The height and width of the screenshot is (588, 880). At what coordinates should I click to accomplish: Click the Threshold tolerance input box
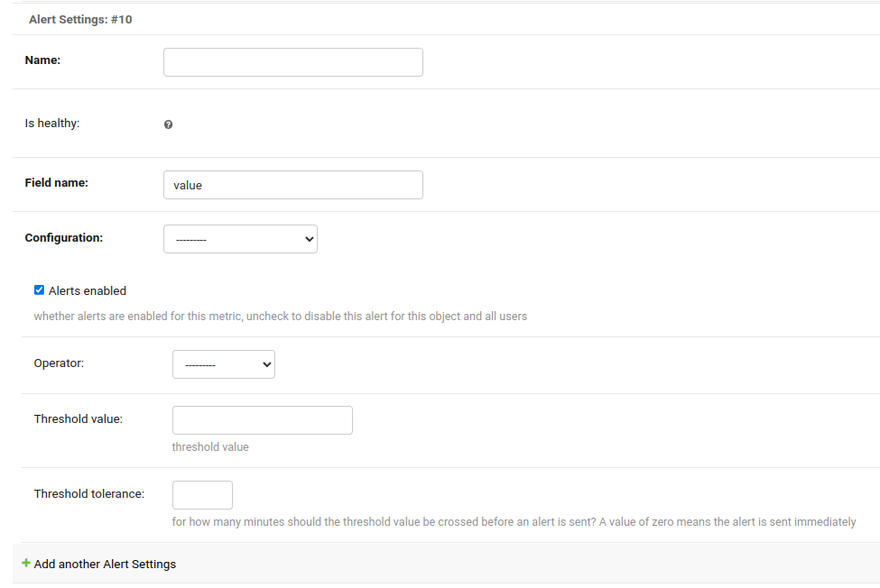(x=202, y=495)
